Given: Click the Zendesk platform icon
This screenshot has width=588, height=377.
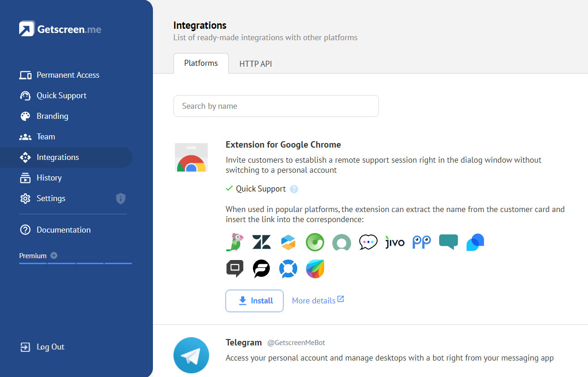Looking at the screenshot, I should pos(262,242).
